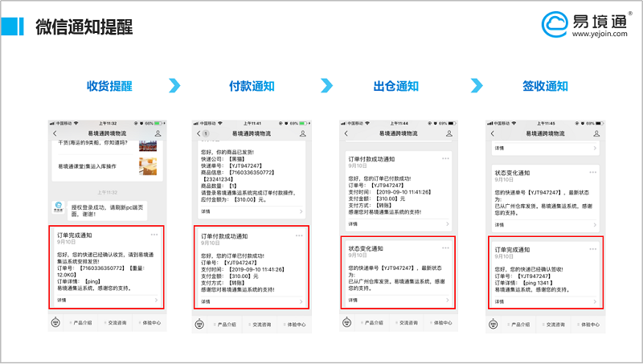Tap the back arrow in the 收货提醒 phone
Viewport: 643px width, 364px height.
[55, 133]
